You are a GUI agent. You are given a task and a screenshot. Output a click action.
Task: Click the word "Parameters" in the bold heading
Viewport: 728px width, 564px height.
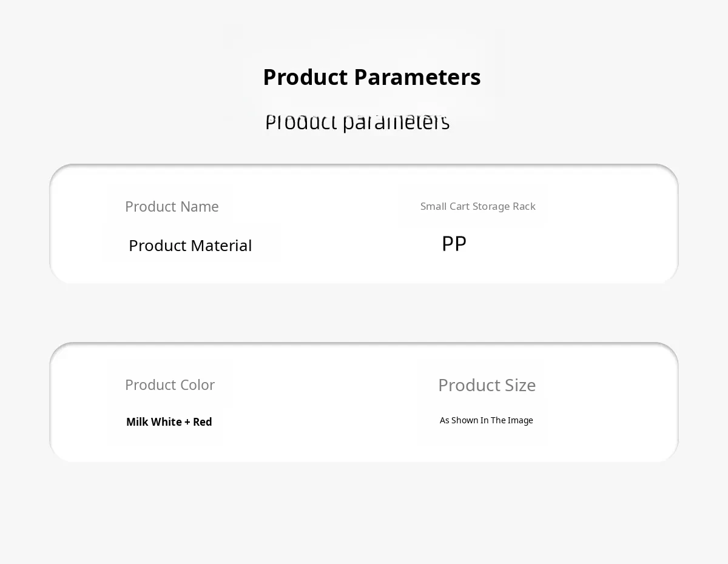[x=417, y=78]
